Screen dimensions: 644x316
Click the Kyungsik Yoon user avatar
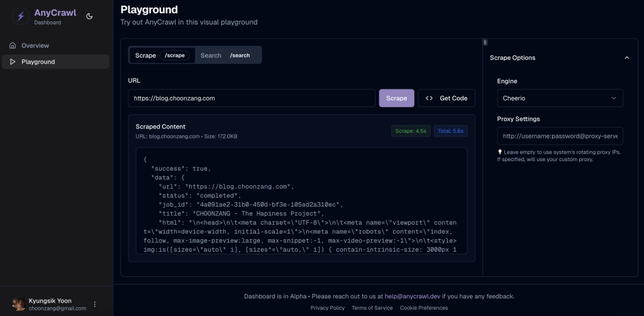(x=19, y=304)
